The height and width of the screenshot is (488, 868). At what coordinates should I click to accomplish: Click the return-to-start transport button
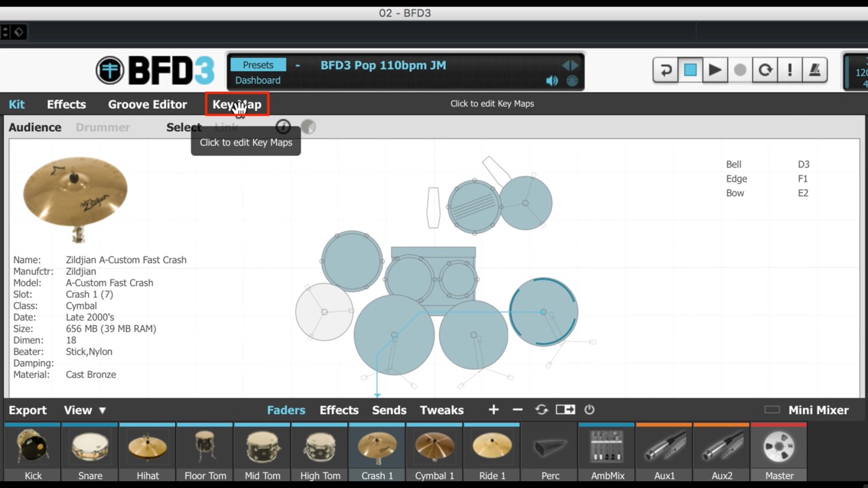[665, 70]
